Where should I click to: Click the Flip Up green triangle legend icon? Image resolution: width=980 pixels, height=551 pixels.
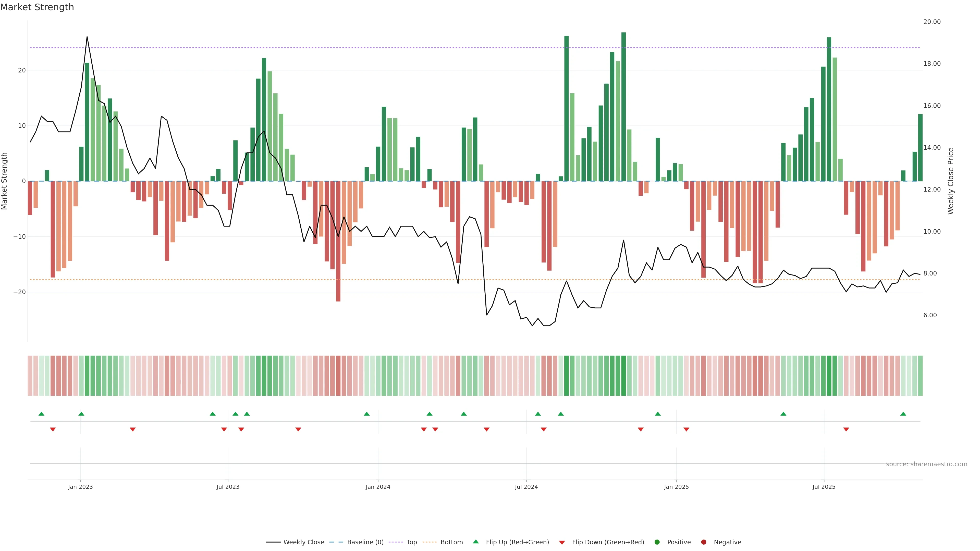coord(475,542)
